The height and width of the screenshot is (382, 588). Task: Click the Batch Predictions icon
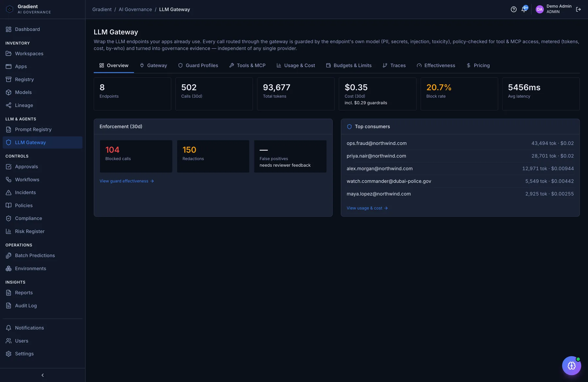pyautogui.click(x=8, y=256)
